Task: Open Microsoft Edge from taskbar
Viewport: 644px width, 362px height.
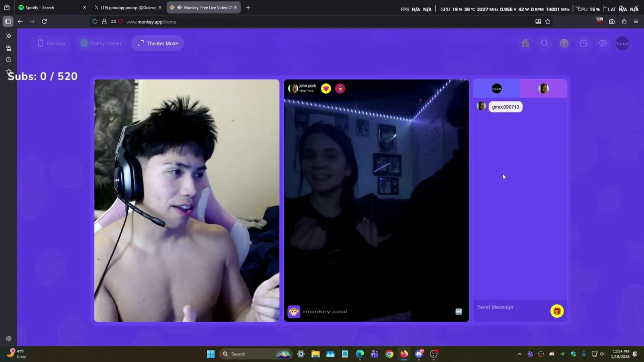Action: (x=360, y=354)
